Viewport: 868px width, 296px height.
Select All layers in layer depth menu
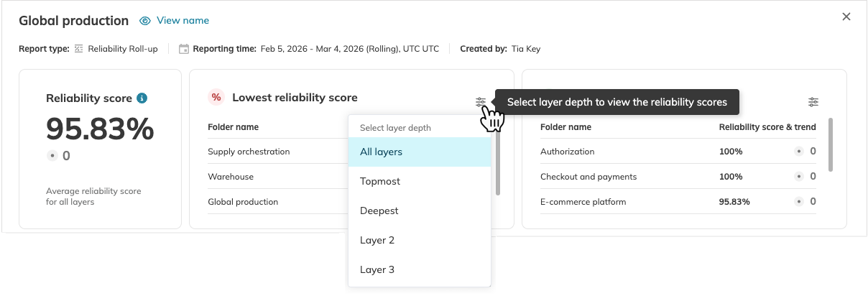[x=419, y=152]
